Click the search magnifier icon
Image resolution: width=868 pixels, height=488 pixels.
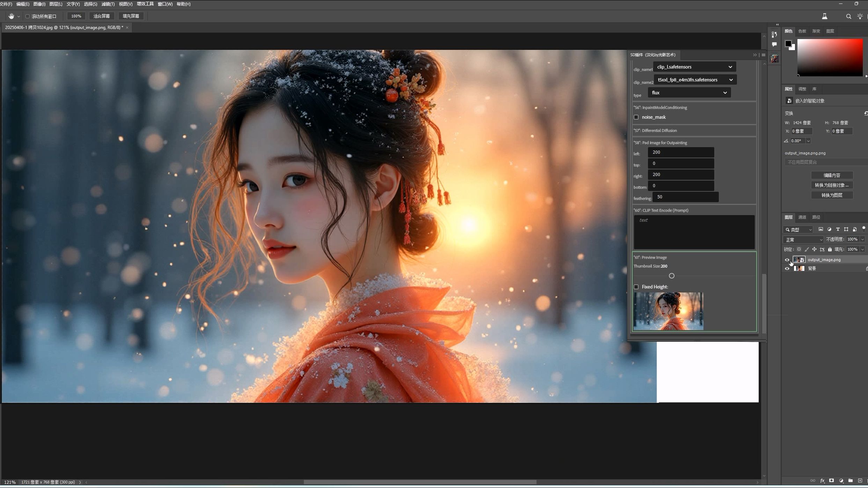coord(848,16)
